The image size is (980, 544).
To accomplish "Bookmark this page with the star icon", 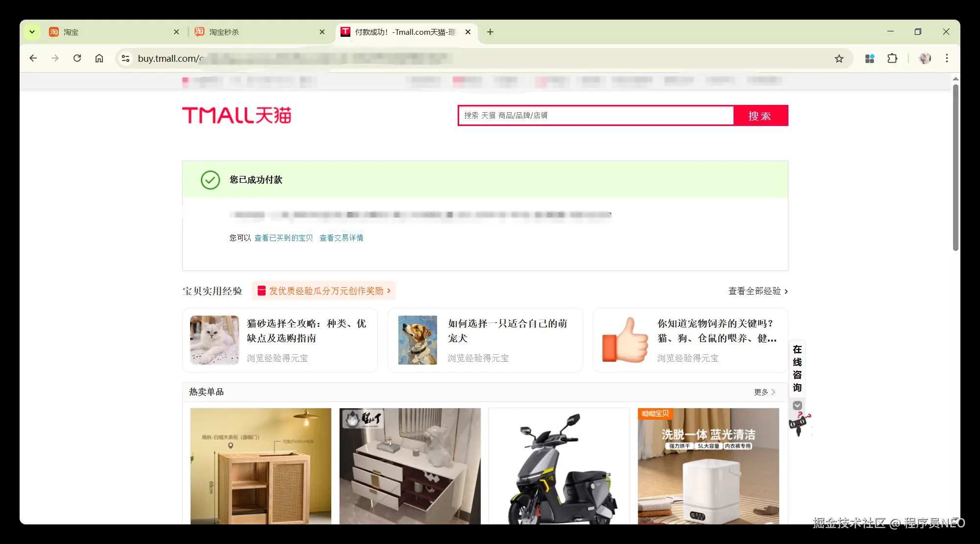I will pyautogui.click(x=839, y=59).
